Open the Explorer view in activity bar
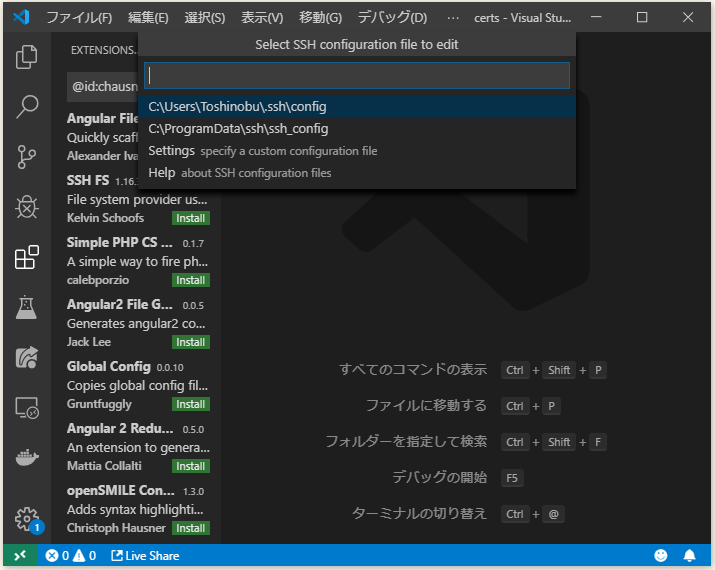Image resolution: width=715 pixels, height=570 pixels. tap(26, 57)
